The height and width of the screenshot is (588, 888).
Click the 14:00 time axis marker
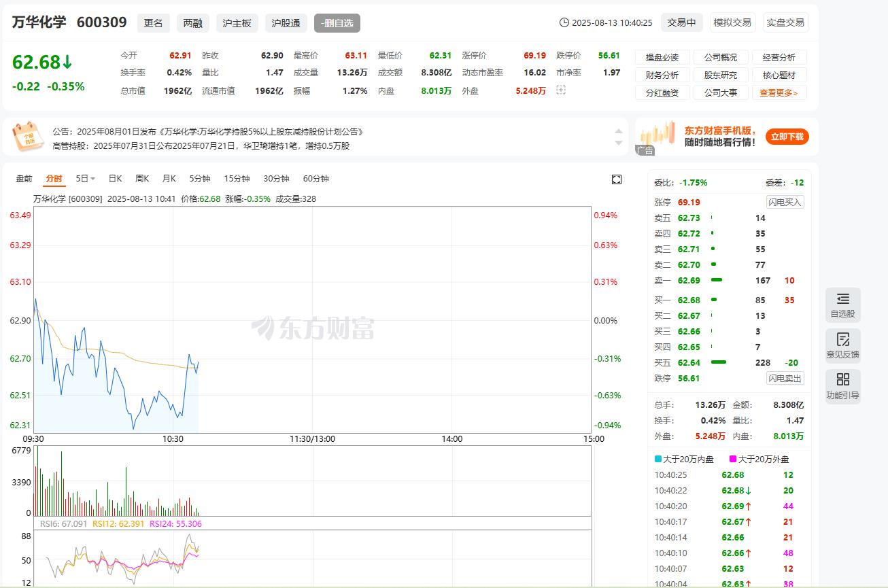click(451, 439)
